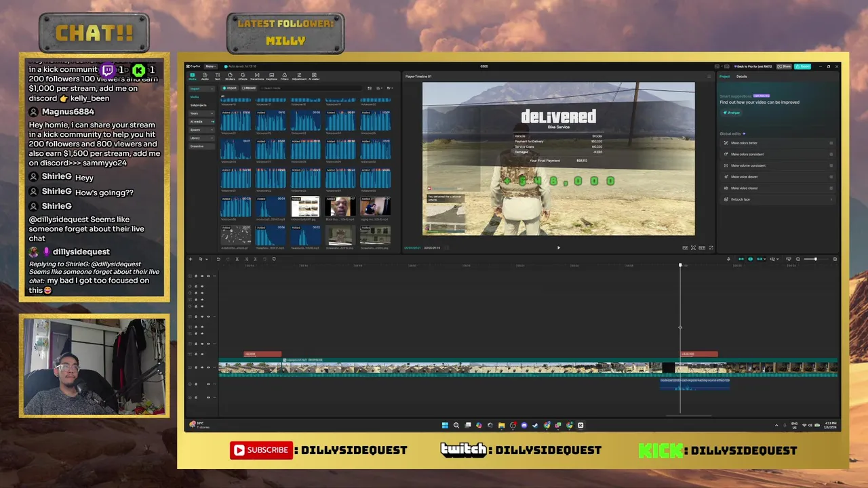Click the Record button

[249, 88]
